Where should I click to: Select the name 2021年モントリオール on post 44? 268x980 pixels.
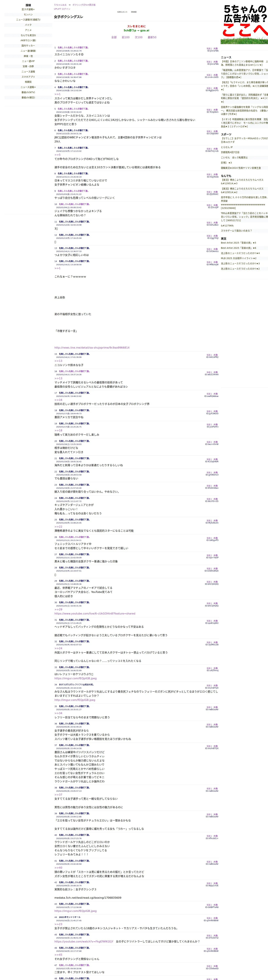(x=70, y=917)
